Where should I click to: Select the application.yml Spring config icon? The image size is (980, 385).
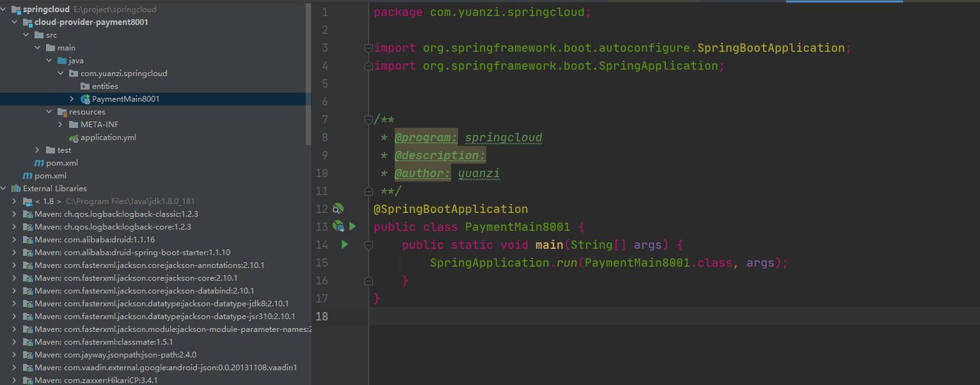point(74,137)
